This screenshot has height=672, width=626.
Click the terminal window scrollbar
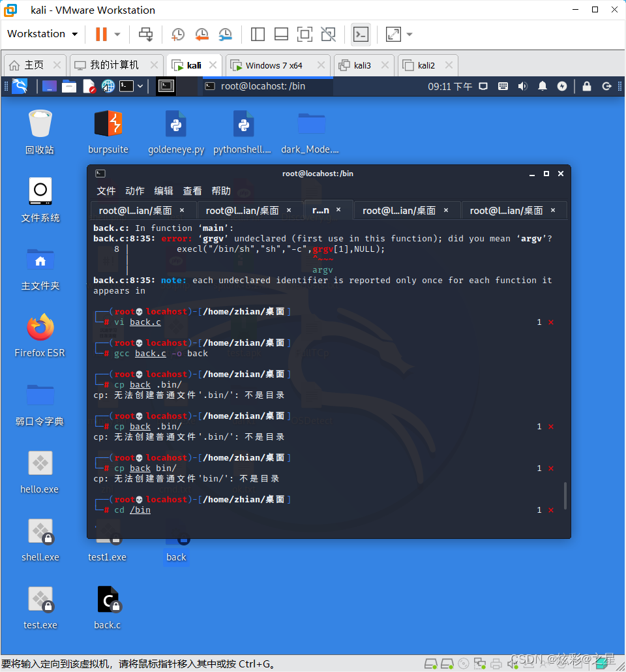pyautogui.click(x=565, y=496)
